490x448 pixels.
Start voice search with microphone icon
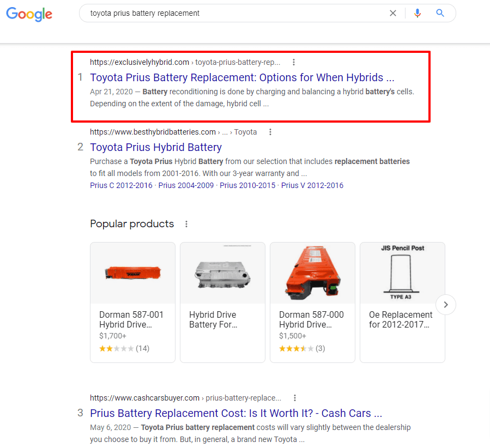click(417, 13)
